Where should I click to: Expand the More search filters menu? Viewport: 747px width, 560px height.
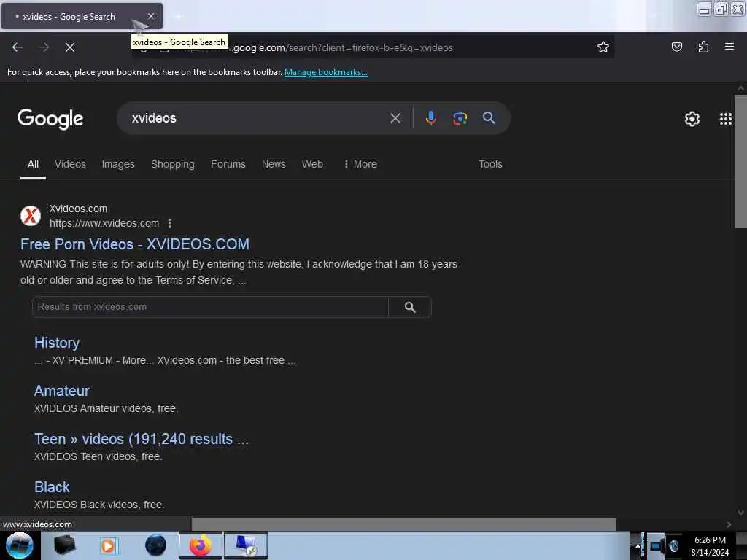(360, 164)
